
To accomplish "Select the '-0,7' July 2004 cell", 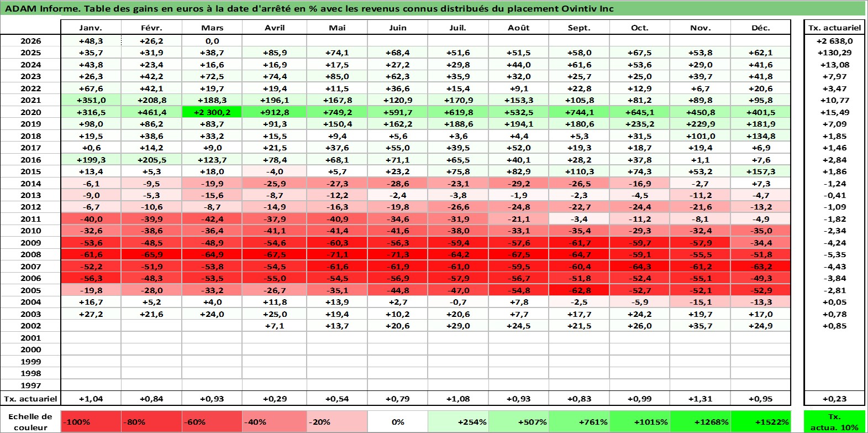I will tap(458, 302).
